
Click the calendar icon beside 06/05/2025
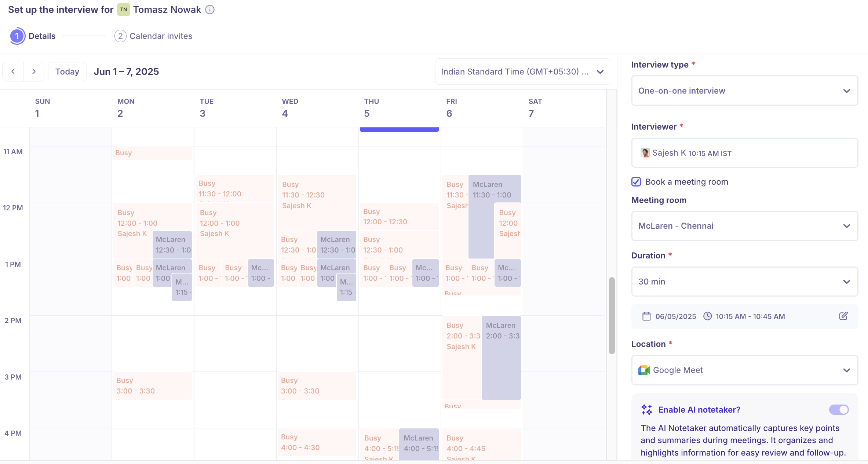point(646,316)
